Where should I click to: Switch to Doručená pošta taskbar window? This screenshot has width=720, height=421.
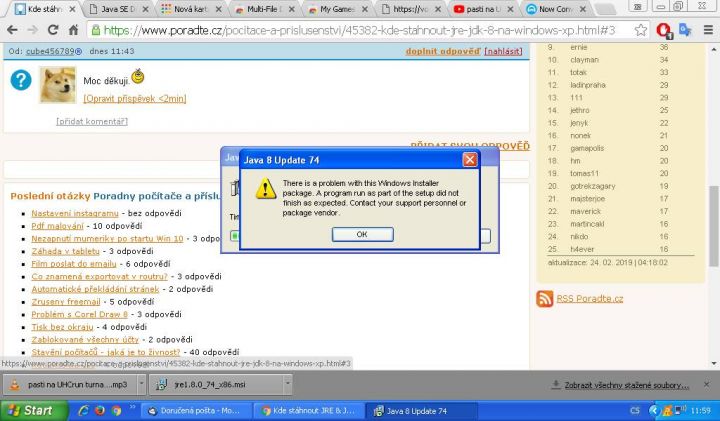click(x=196, y=411)
